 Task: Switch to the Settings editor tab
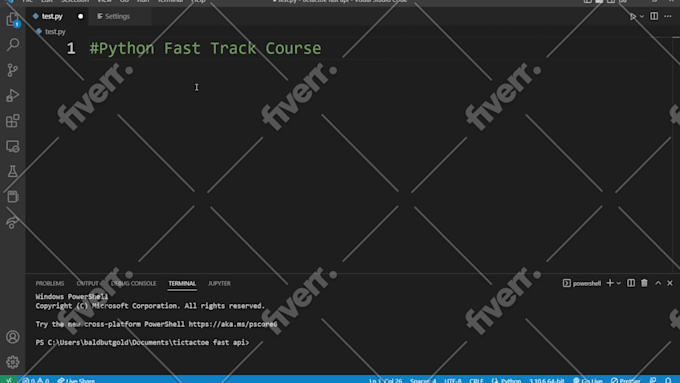tap(117, 16)
